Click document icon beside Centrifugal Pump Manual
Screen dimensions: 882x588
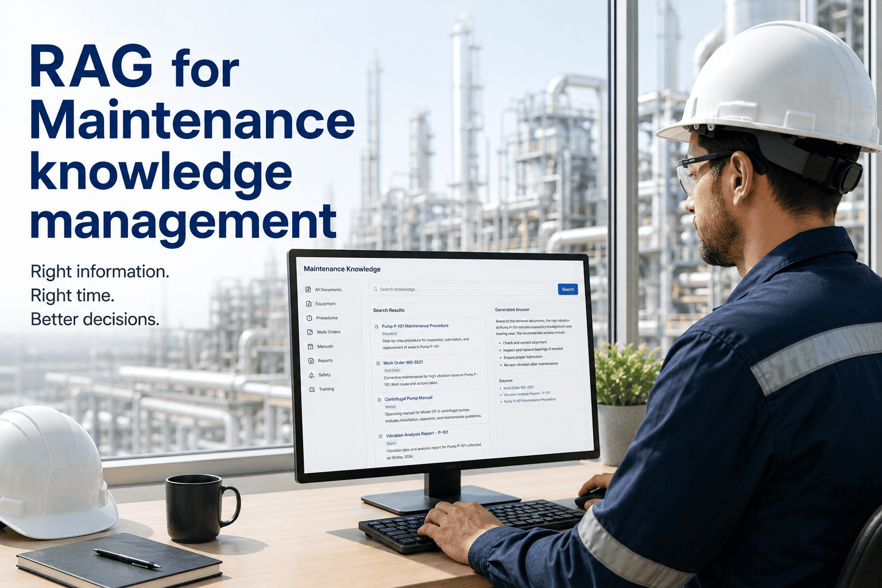click(x=380, y=400)
